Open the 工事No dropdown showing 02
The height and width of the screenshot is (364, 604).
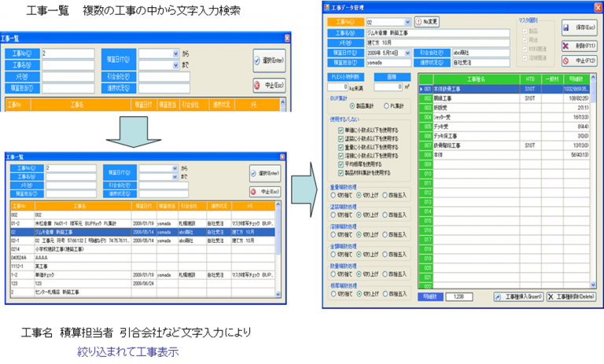click(407, 22)
